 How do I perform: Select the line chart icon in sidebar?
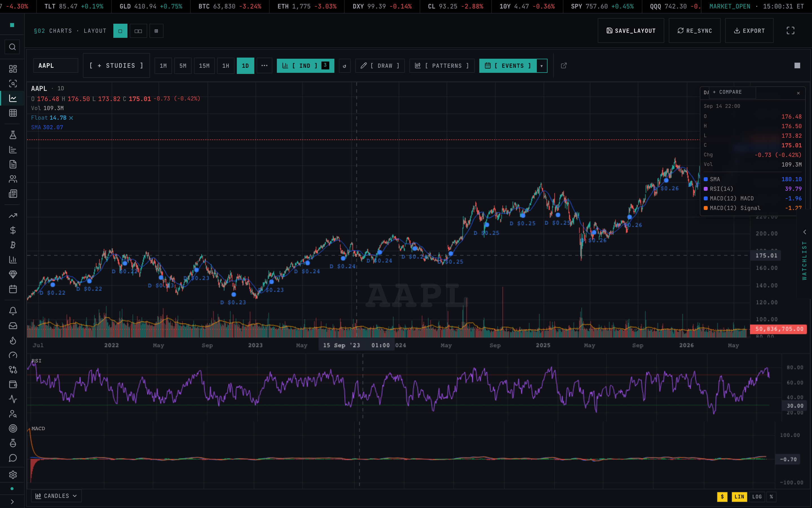click(13, 98)
